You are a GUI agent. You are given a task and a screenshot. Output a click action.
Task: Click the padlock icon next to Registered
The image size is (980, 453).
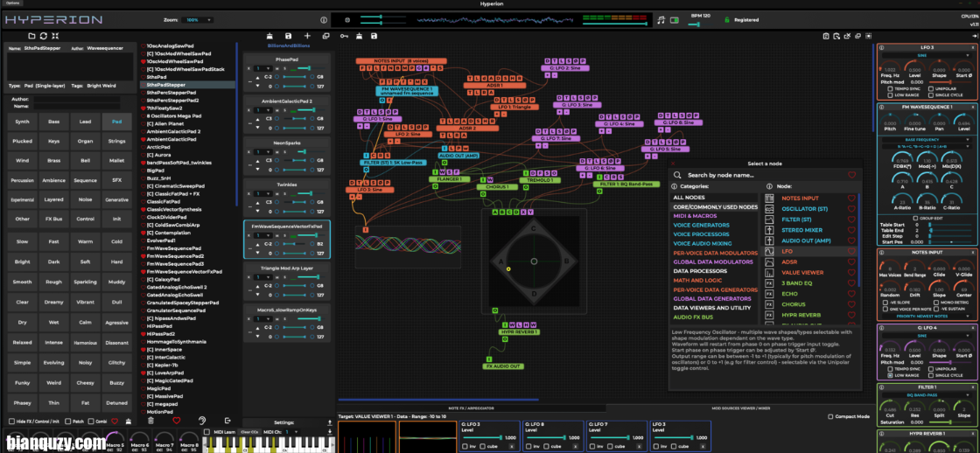click(726, 20)
